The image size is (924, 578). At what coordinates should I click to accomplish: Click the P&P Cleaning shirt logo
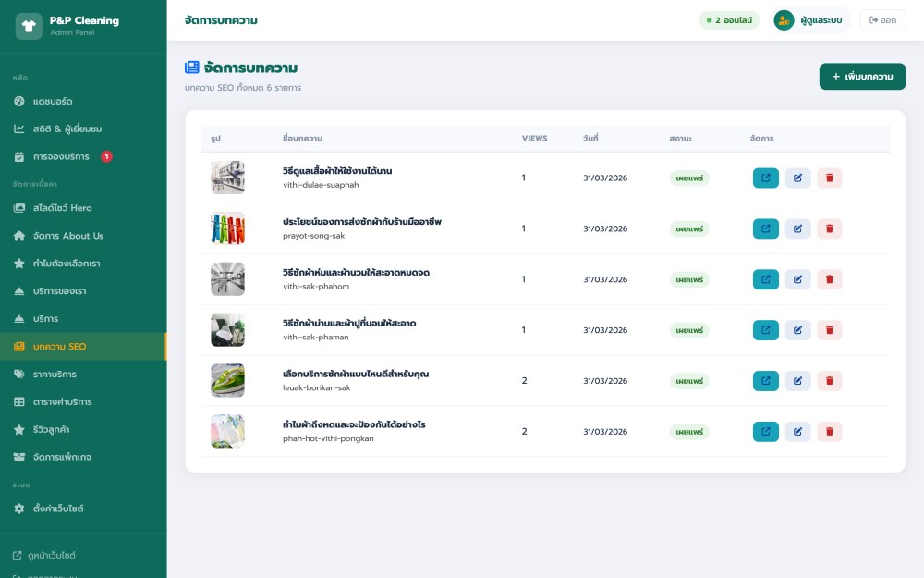click(29, 26)
